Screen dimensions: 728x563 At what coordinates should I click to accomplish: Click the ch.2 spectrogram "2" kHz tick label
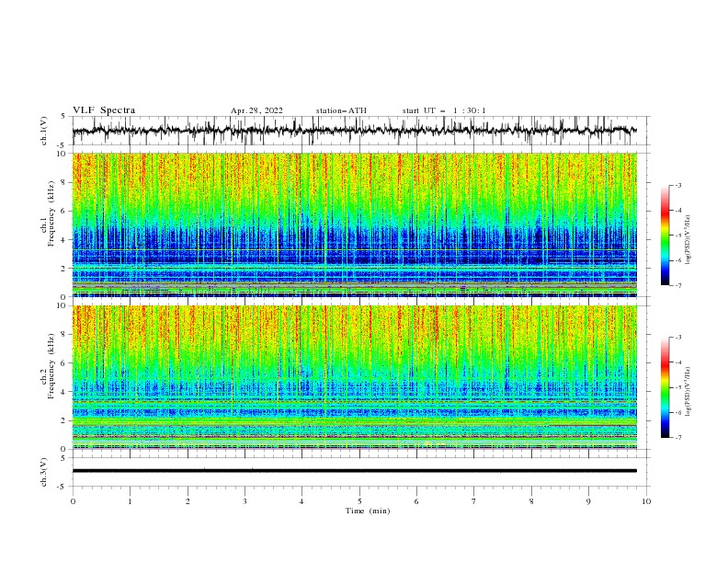[64, 420]
